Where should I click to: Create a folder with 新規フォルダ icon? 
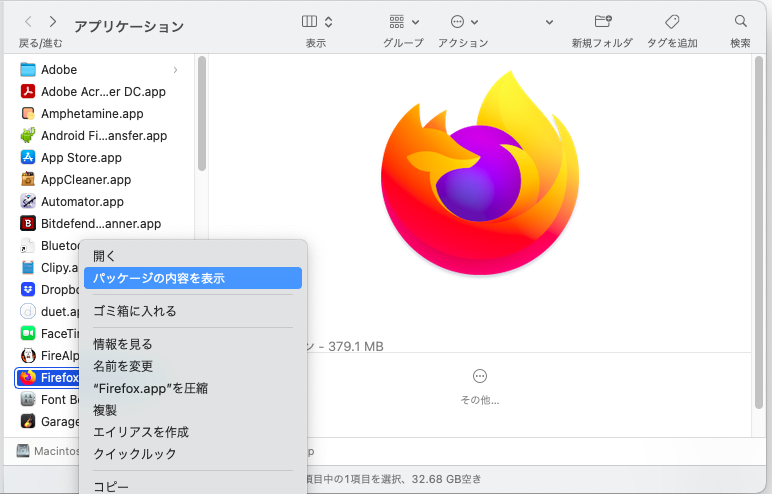tap(603, 22)
